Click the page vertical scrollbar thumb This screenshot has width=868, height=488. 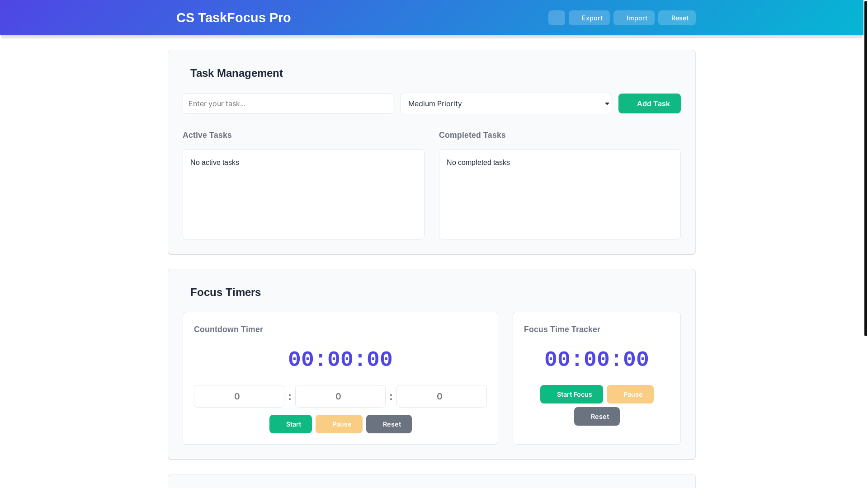pos(866,168)
